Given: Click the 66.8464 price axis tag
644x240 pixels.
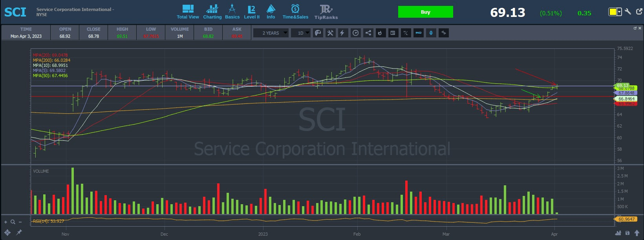Looking at the screenshot, I should point(626,99).
